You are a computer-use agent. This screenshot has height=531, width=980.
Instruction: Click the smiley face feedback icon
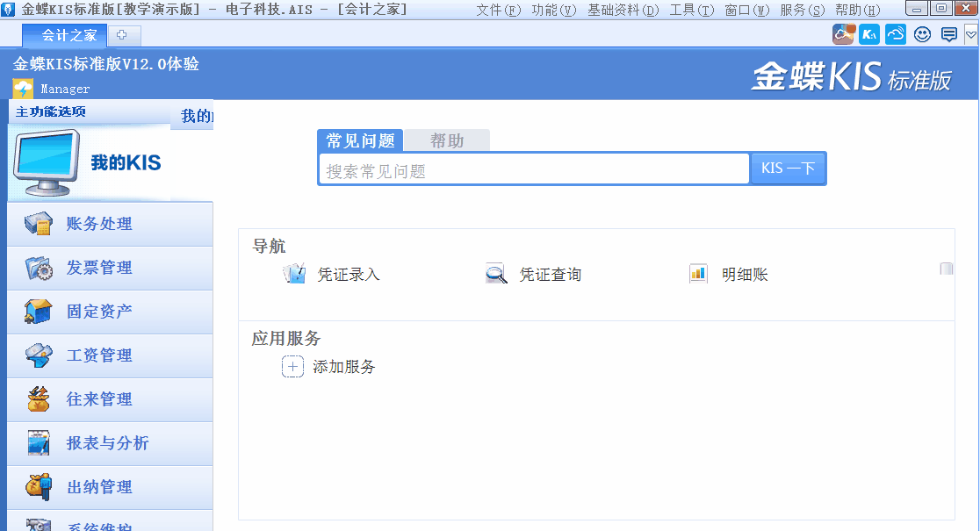pyautogui.click(x=923, y=34)
